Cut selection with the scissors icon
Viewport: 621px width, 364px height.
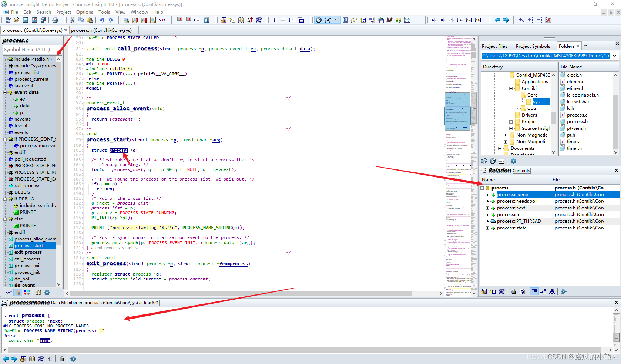point(73,20)
